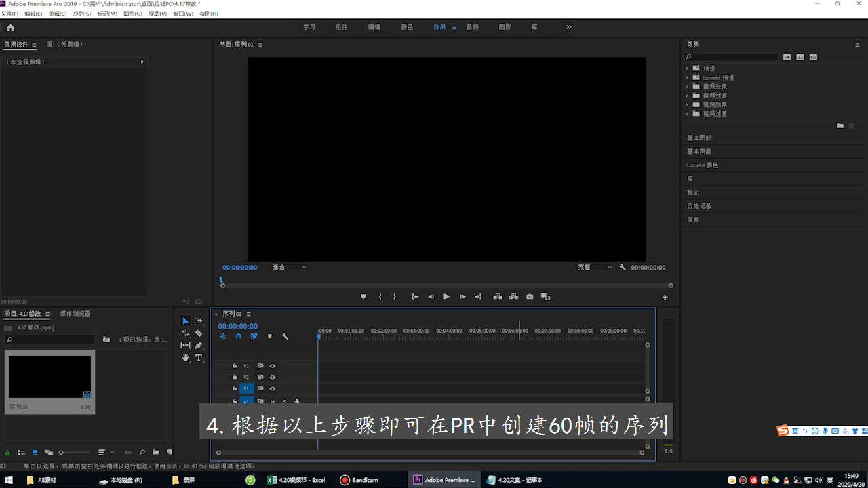The image size is (868, 488).
Task: Toggle V2 track output eye
Action: click(x=272, y=378)
